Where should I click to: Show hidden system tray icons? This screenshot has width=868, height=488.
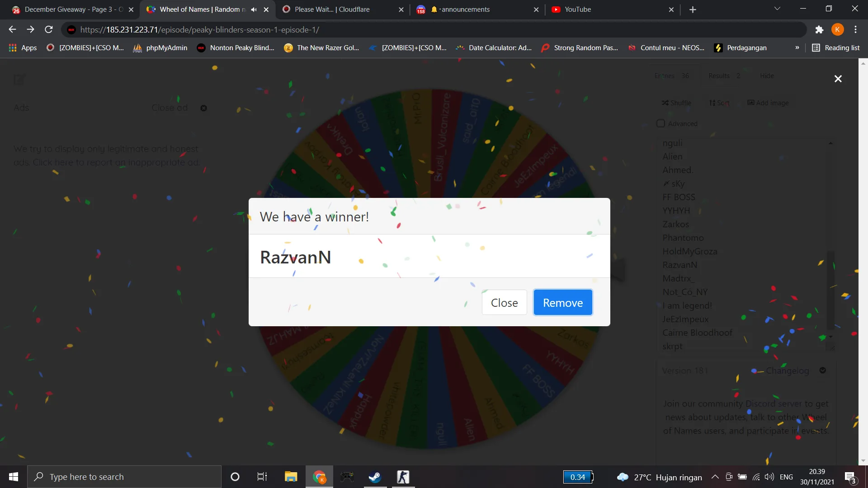(x=715, y=477)
